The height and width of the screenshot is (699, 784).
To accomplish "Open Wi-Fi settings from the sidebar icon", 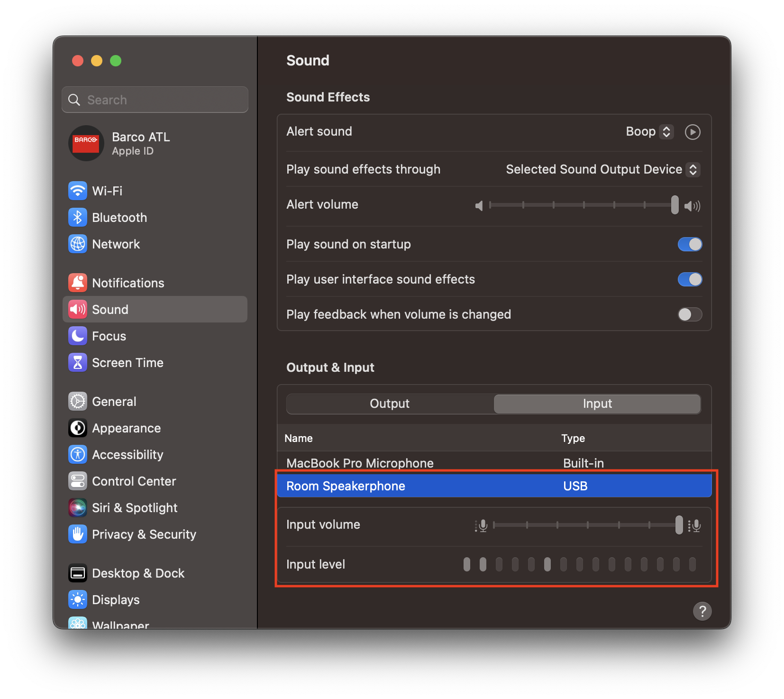I will pyautogui.click(x=78, y=191).
